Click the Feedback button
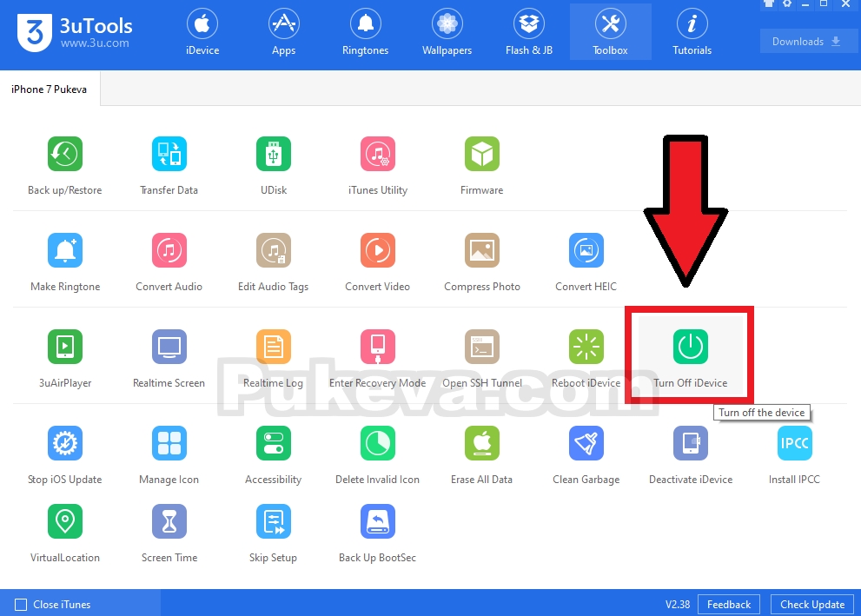Viewport: 861px width, 616px height. tap(729, 605)
